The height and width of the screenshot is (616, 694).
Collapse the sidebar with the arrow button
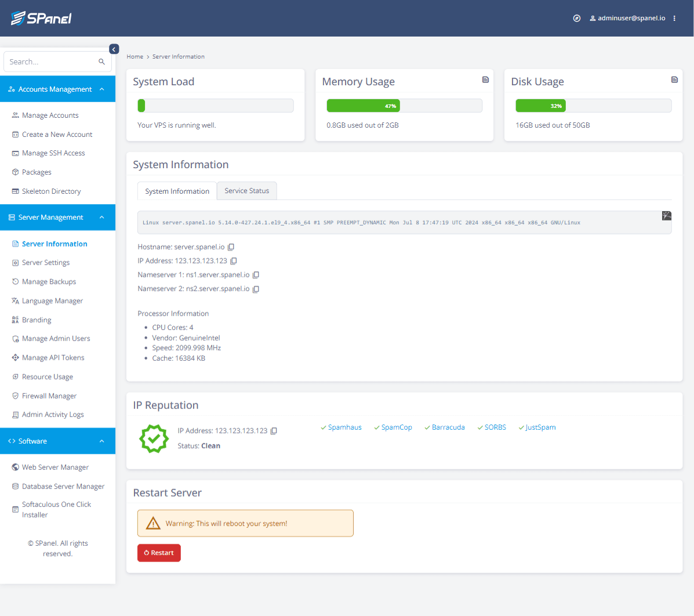pyautogui.click(x=114, y=49)
